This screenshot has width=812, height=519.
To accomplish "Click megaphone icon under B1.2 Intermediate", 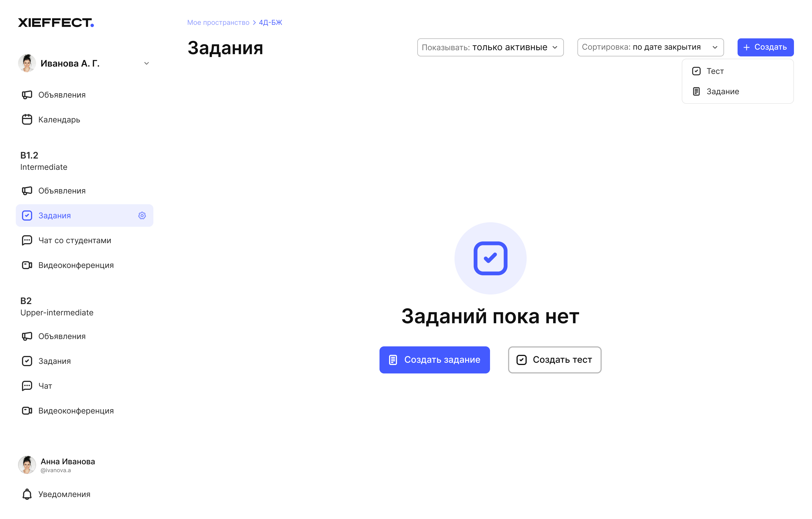I will tap(27, 191).
